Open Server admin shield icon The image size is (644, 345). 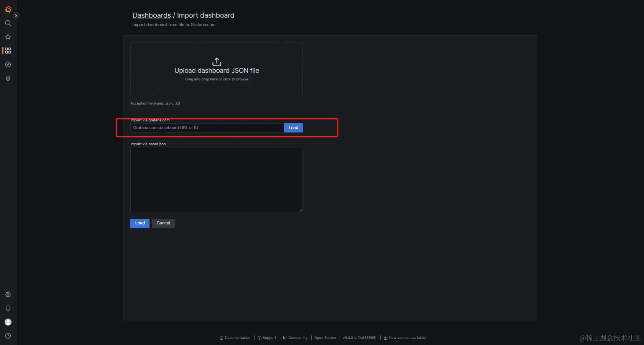point(8,308)
